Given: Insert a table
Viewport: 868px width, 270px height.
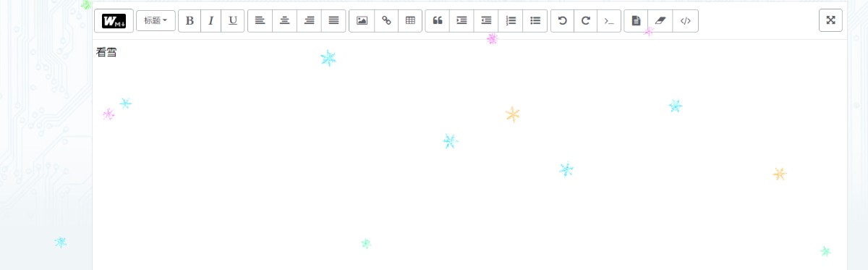Looking at the screenshot, I should [410, 21].
